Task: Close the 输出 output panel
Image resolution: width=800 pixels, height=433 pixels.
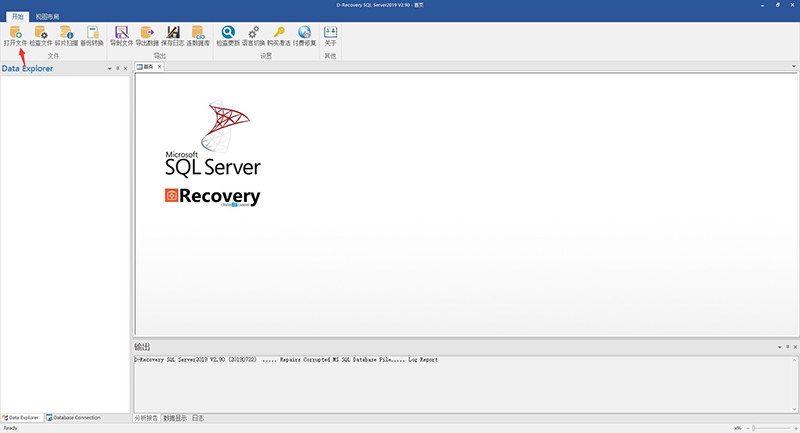Action: (795, 347)
